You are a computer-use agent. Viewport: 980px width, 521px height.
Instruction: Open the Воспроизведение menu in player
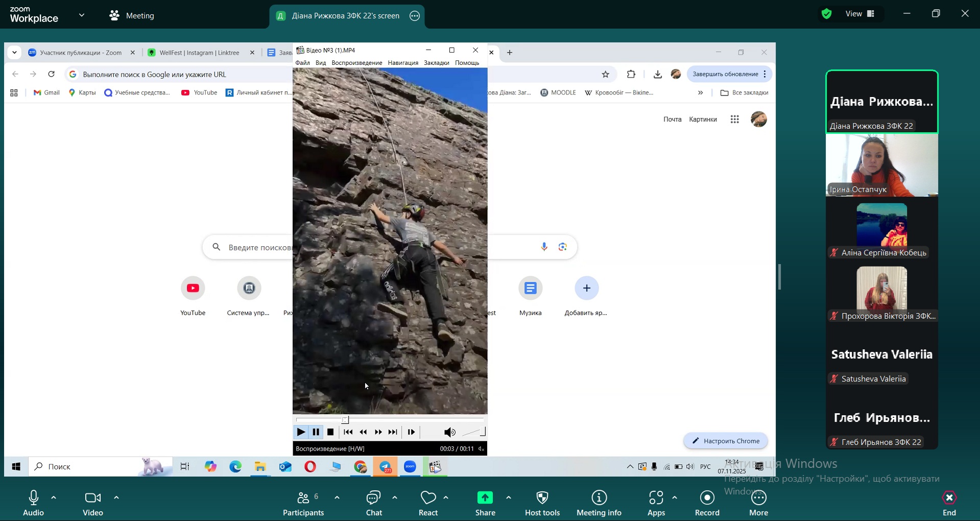coord(356,63)
